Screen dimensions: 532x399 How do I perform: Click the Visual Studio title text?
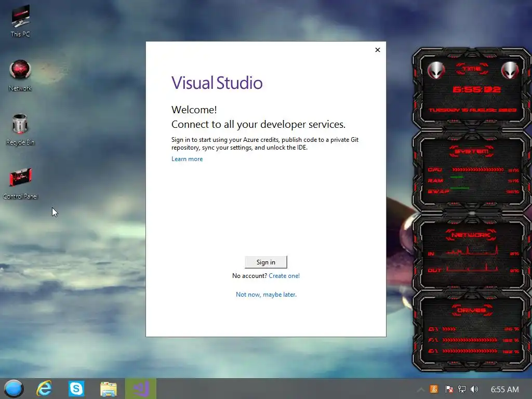tap(217, 83)
